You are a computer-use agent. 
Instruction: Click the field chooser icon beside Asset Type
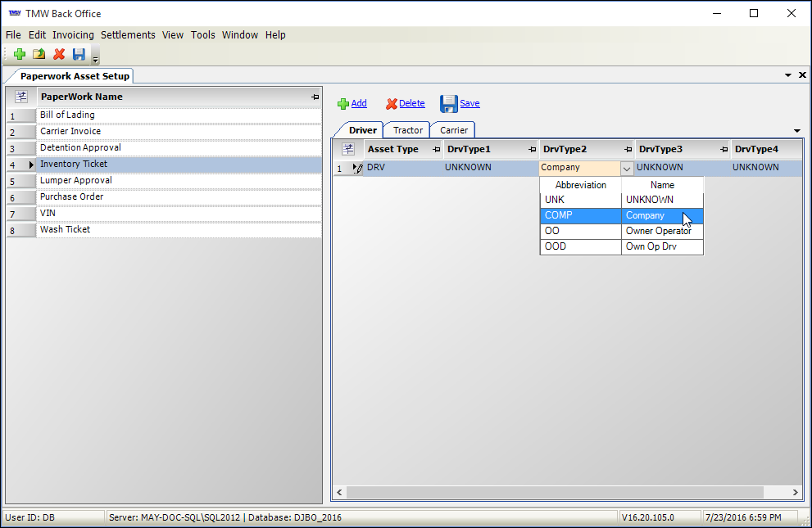click(348, 149)
